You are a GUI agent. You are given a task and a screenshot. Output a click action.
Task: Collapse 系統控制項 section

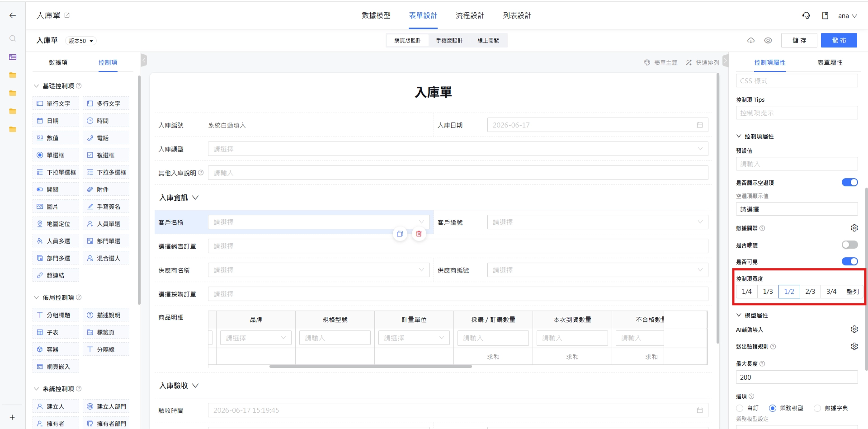tap(36, 389)
